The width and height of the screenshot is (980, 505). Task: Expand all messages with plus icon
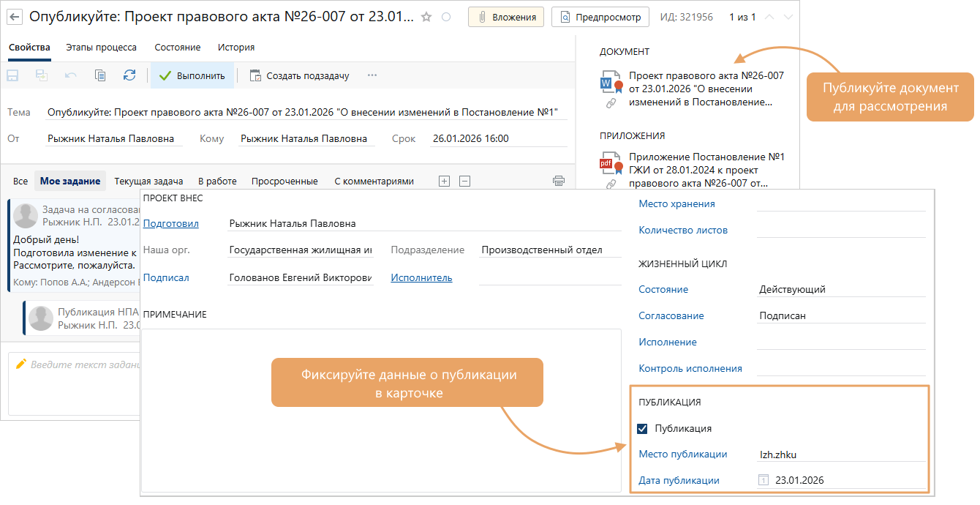click(x=443, y=181)
